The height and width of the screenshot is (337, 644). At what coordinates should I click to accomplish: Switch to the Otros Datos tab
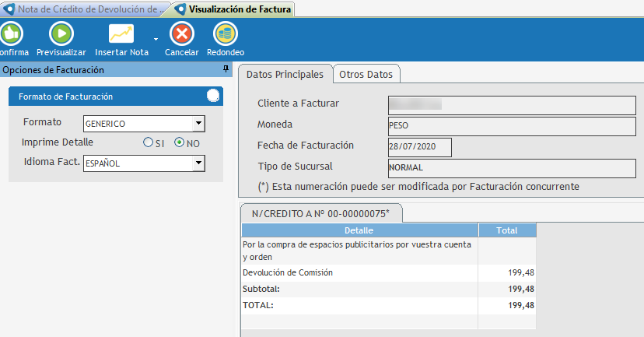click(x=366, y=74)
